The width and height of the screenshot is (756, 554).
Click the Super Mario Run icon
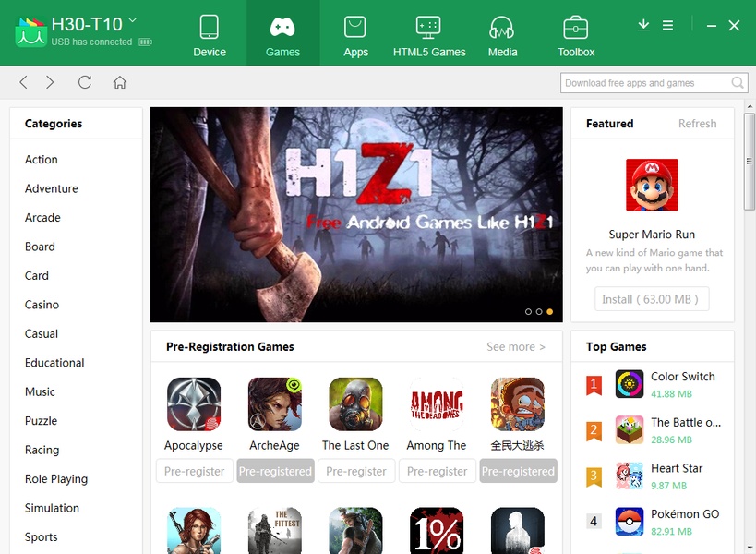(x=652, y=185)
